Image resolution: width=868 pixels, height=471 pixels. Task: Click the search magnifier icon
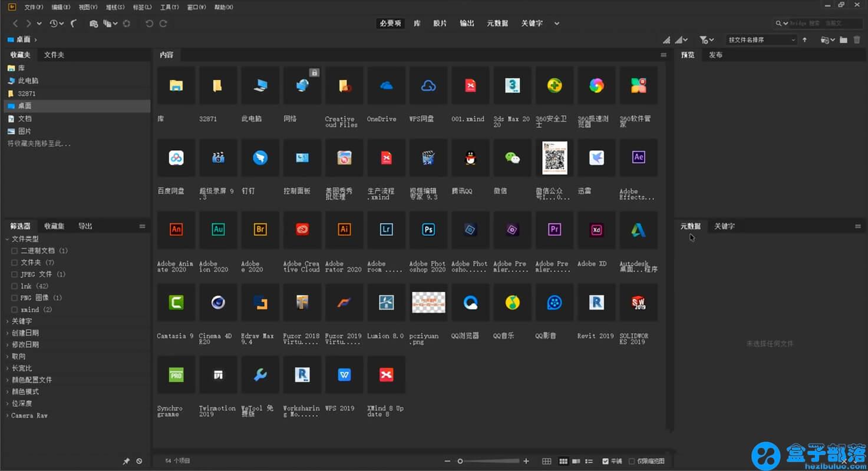(779, 24)
